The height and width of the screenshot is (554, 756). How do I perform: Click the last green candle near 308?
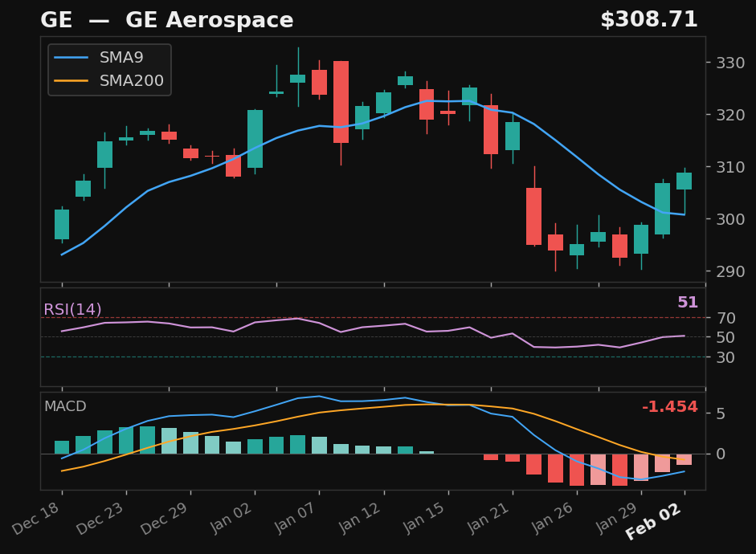[684, 181]
